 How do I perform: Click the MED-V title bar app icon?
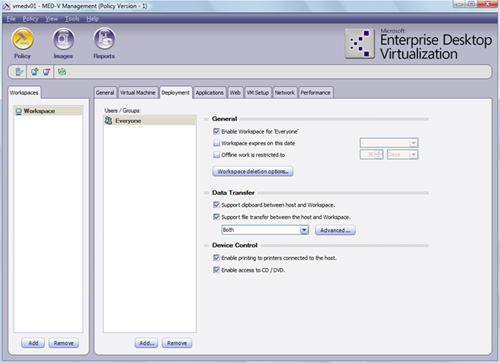(x=6, y=6)
